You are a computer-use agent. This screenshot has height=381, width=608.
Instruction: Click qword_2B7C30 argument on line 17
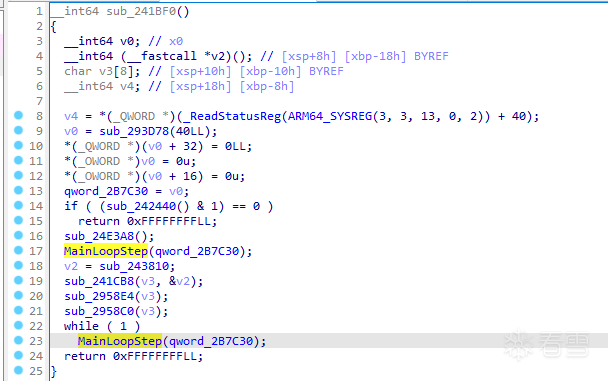(x=197, y=251)
